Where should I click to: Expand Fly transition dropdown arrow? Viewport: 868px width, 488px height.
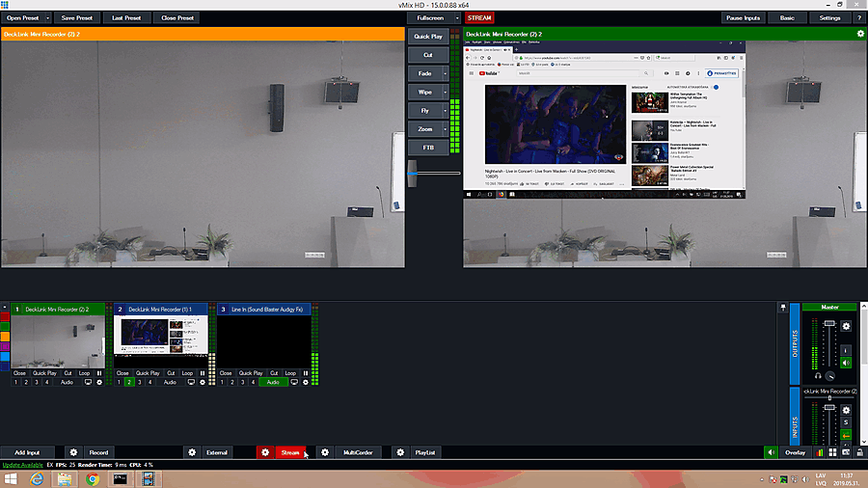[445, 111]
